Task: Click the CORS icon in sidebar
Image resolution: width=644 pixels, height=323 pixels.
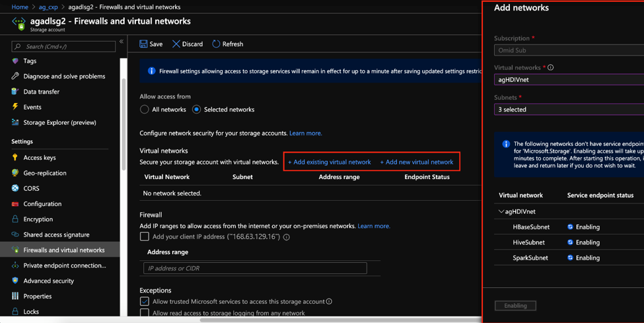Action: pyautogui.click(x=15, y=188)
